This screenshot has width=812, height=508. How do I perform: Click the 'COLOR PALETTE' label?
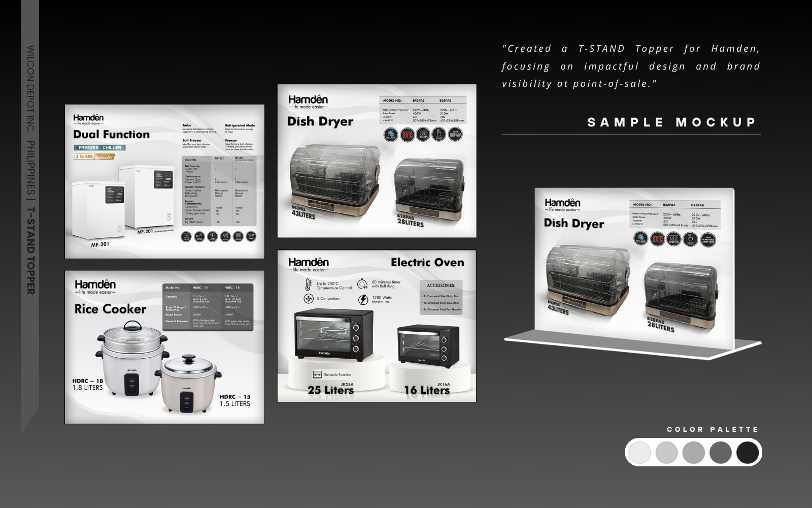coord(713,429)
